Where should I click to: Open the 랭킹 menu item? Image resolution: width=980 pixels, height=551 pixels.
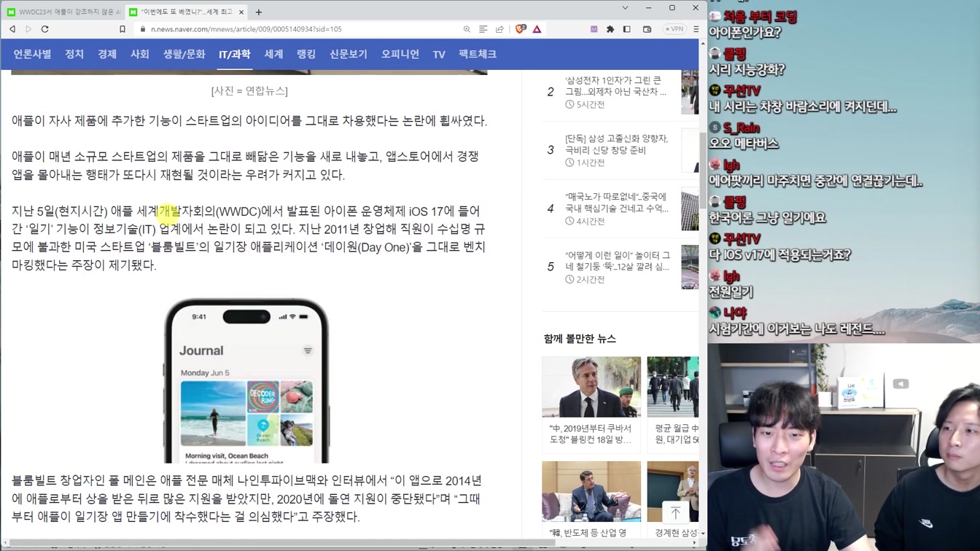[x=306, y=54]
